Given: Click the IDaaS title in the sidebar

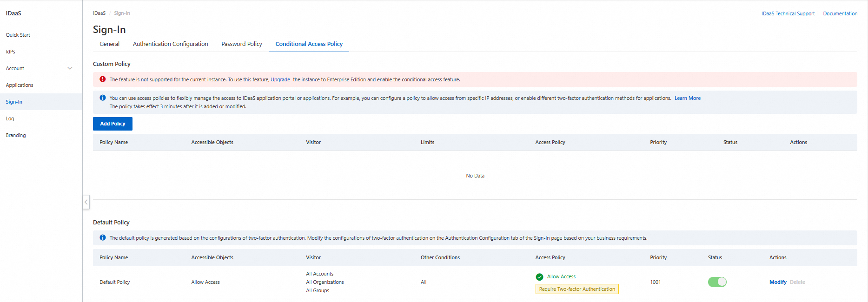Looking at the screenshot, I should coord(13,13).
